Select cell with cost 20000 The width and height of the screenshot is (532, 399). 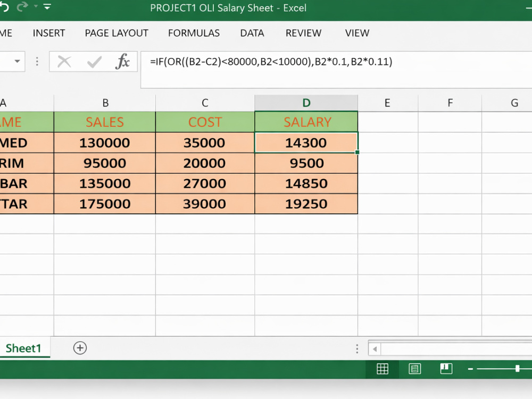coord(205,163)
